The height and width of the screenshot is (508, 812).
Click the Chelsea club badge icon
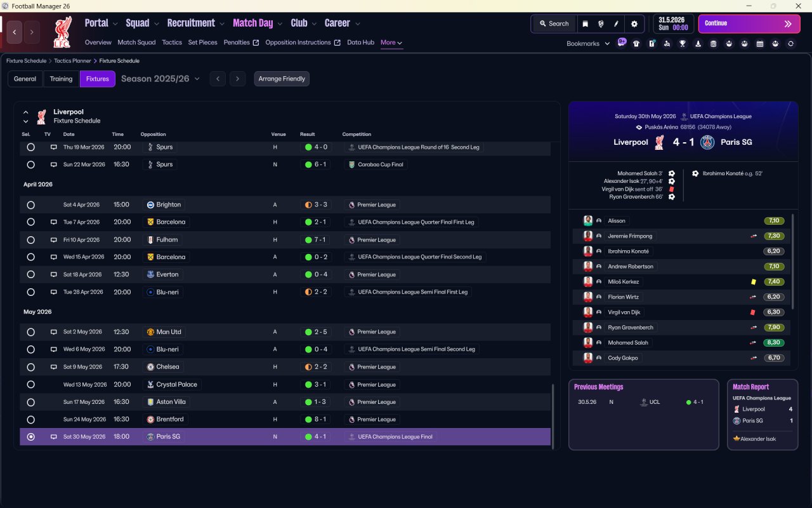150,367
